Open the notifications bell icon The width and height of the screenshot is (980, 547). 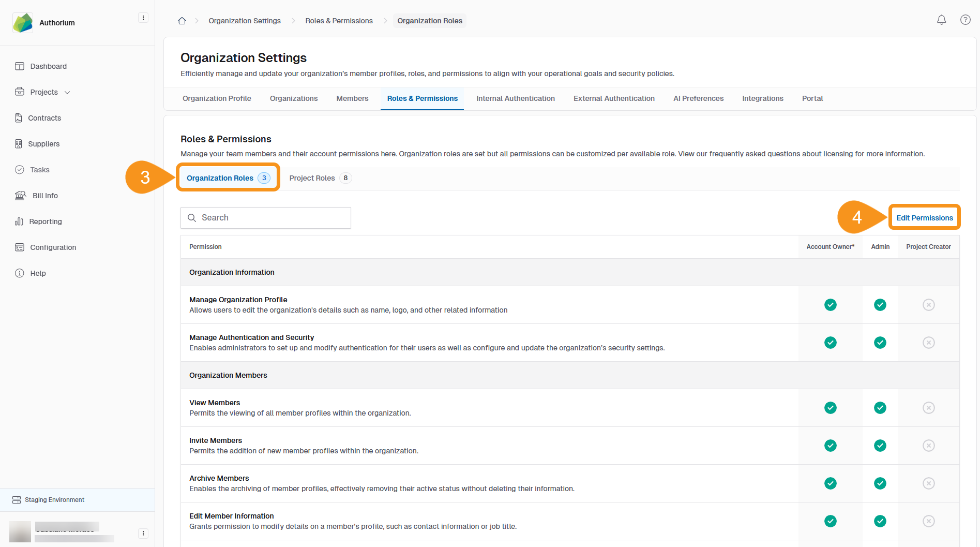pos(941,20)
